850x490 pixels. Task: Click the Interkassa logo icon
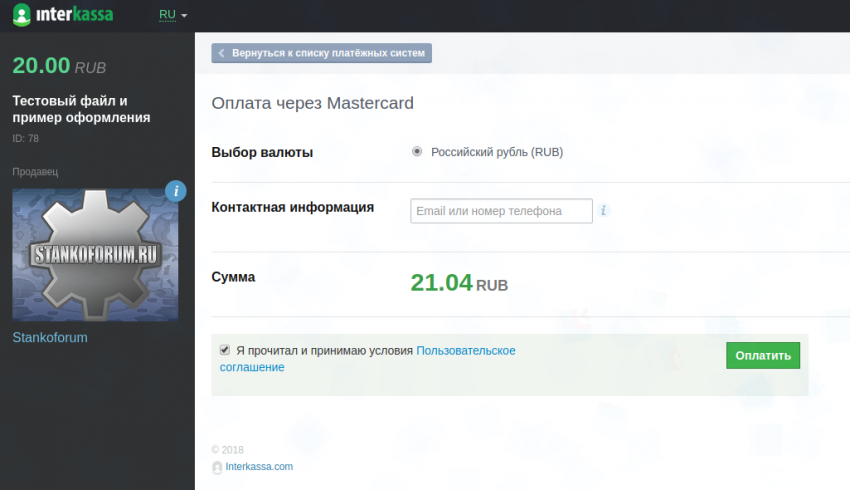[x=21, y=15]
